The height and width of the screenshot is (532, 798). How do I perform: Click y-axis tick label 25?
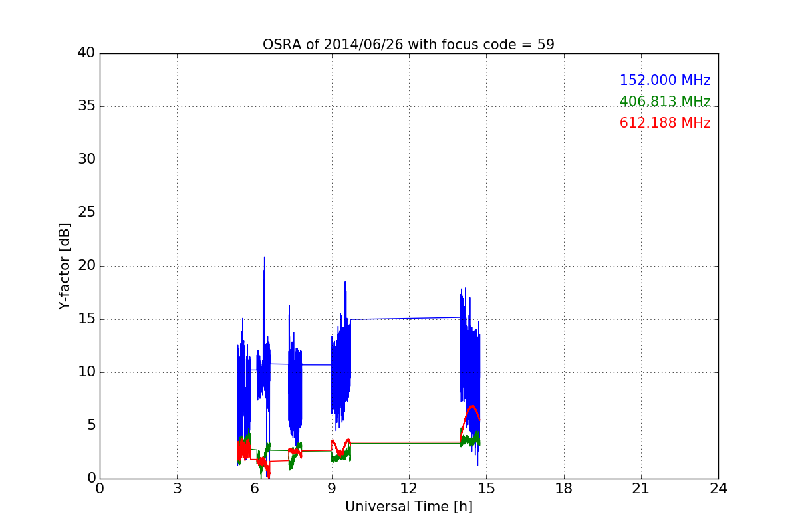coord(86,213)
